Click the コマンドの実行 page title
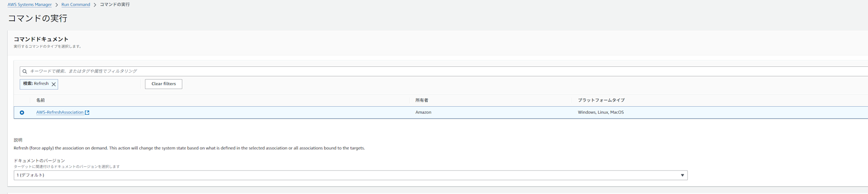This screenshot has height=194, width=868. pyautogui.click(x=37, y=18)
